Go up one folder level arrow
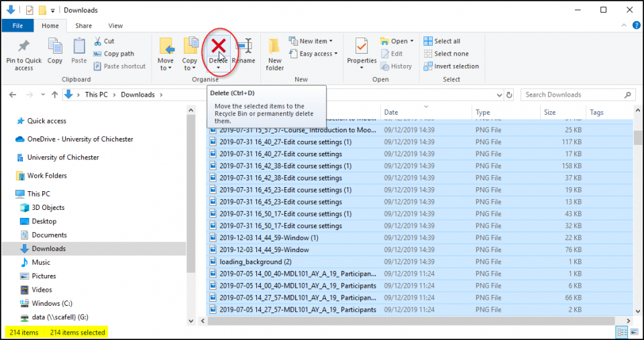This screenshot has height=340, width=644. (54, 95)
